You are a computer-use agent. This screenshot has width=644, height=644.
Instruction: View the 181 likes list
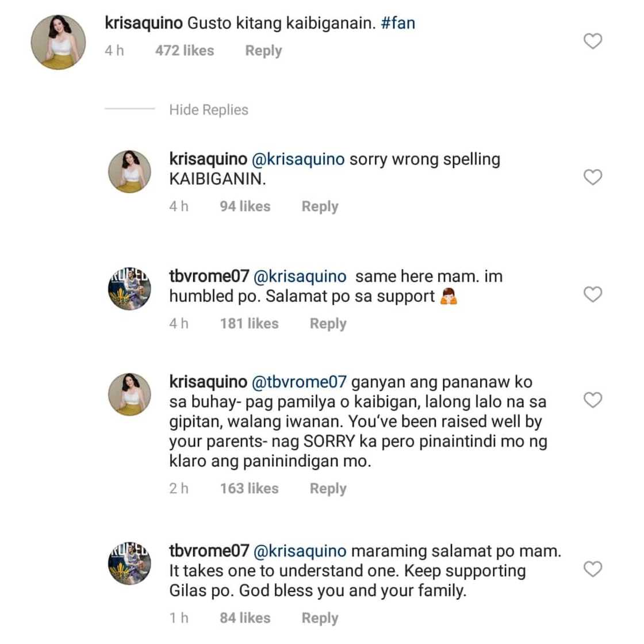pyautogui.click(x=249, y=324)
